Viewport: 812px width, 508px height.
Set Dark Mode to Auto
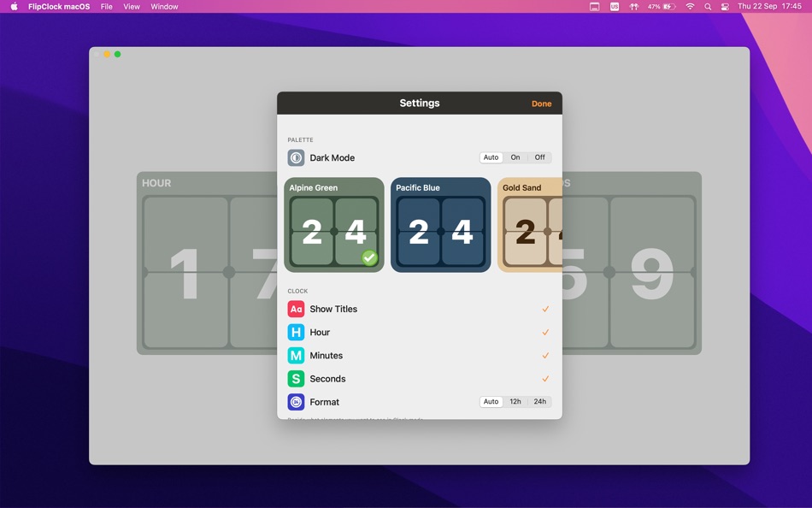pyautogui.click(x=491, y=157)
